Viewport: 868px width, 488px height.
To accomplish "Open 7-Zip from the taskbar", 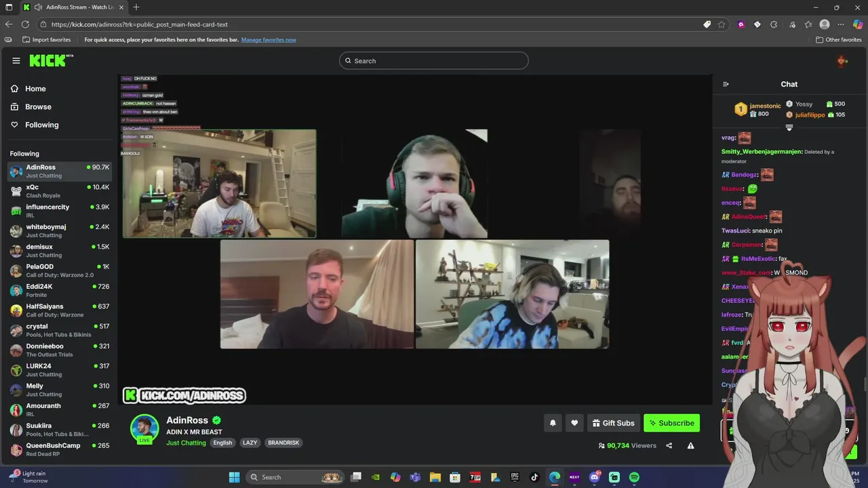I will [x=475, y=477].
